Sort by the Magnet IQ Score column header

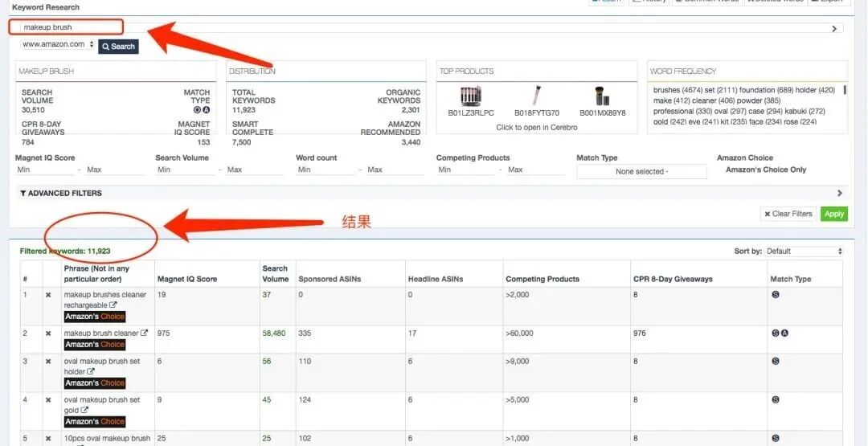(x=187, y=280)
